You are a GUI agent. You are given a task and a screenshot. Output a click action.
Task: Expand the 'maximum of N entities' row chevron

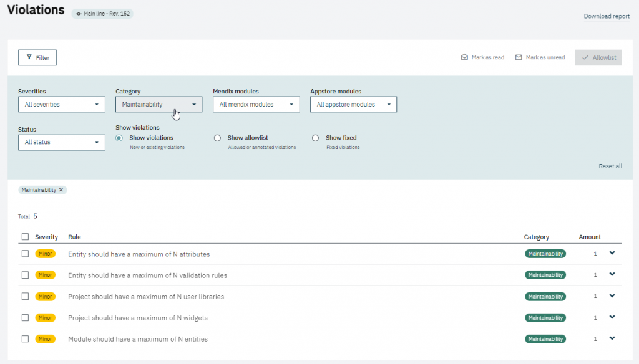pyautogui.click(x=612, y=338)
